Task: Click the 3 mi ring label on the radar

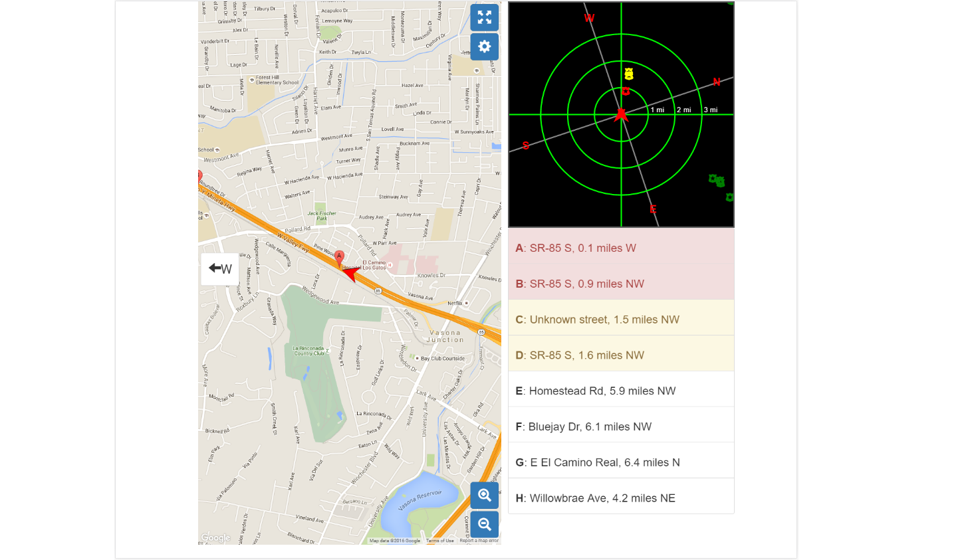Action: click(x=711, y=110)
